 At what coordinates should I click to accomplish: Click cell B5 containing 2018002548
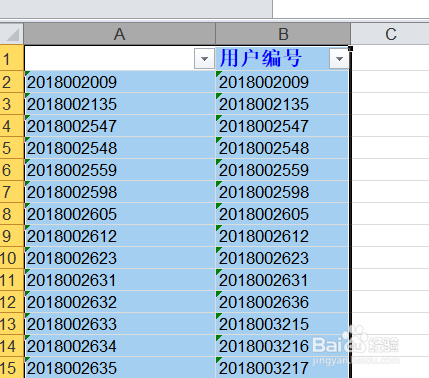[283, 148]
